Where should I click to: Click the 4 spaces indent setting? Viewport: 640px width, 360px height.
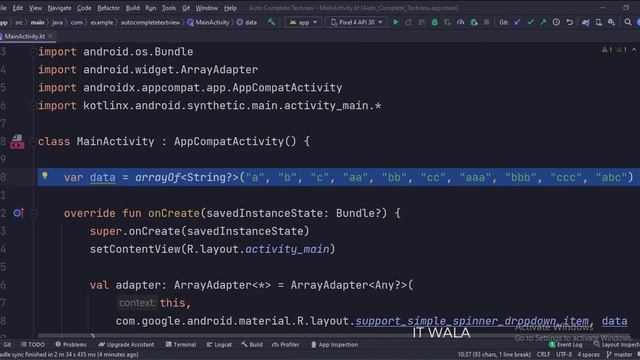click(588, 354)
